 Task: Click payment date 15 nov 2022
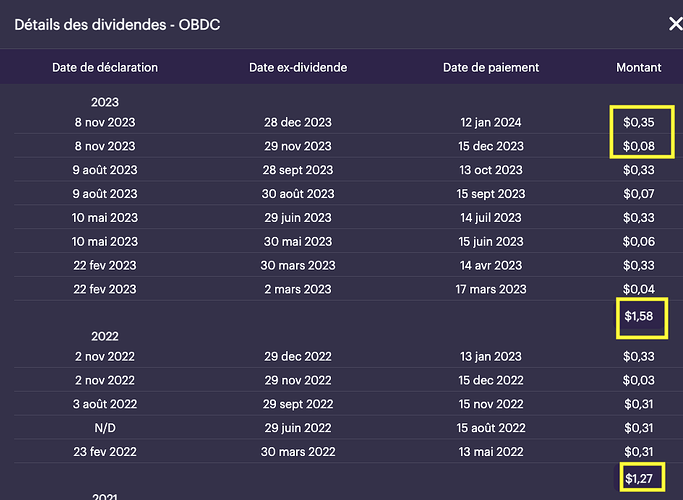point(491,404)
